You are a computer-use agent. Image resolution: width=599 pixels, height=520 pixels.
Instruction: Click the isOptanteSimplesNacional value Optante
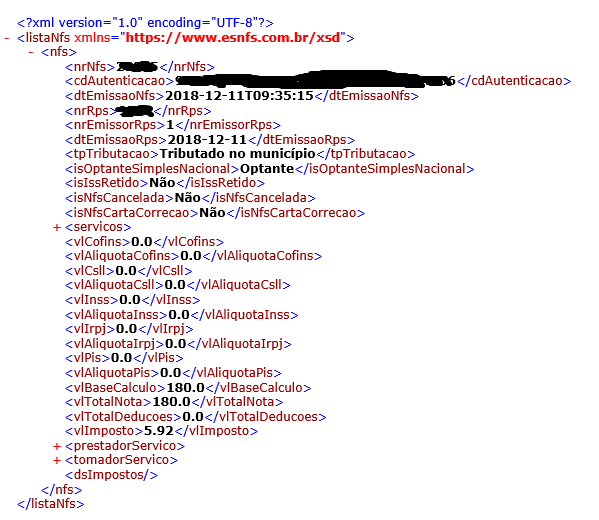coord(267,169)
